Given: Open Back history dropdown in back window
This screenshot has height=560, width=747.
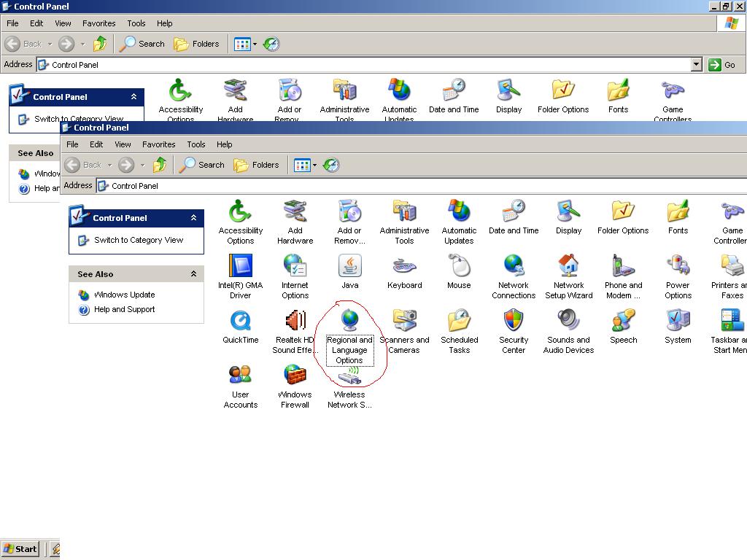Looking at the screenshot, I should point(50,44).
